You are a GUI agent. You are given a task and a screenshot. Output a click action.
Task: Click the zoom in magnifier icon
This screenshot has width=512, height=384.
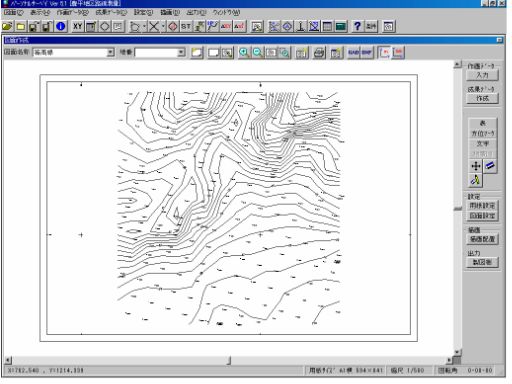point(244,52)
